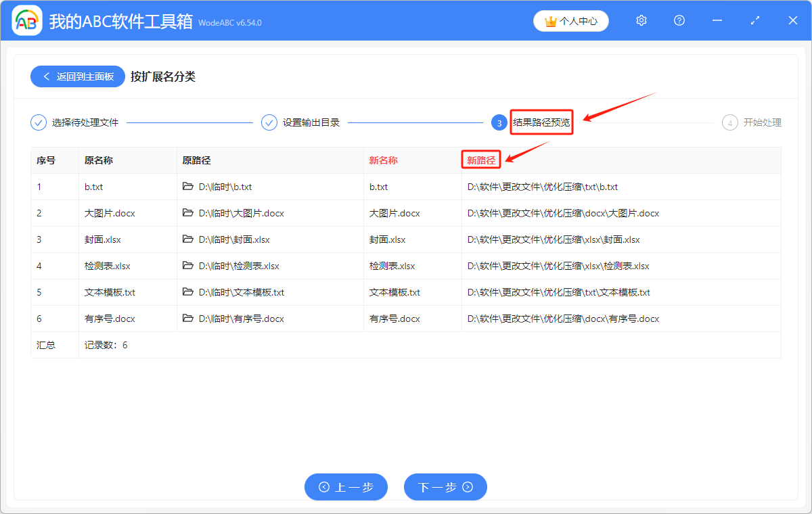Click the checkmark icon of 选择待处理文件 step
Screen dimensions: 812x514
pos(37,122)
